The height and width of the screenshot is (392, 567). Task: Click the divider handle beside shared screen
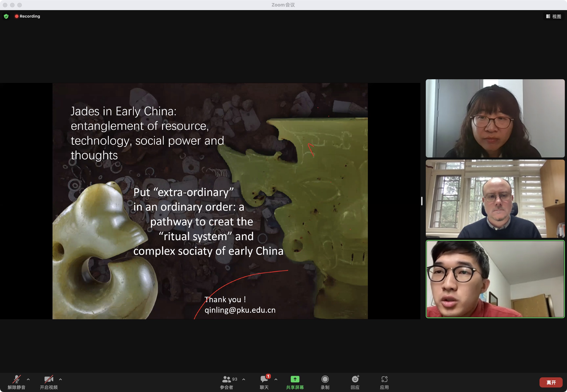tap(422, 201)
